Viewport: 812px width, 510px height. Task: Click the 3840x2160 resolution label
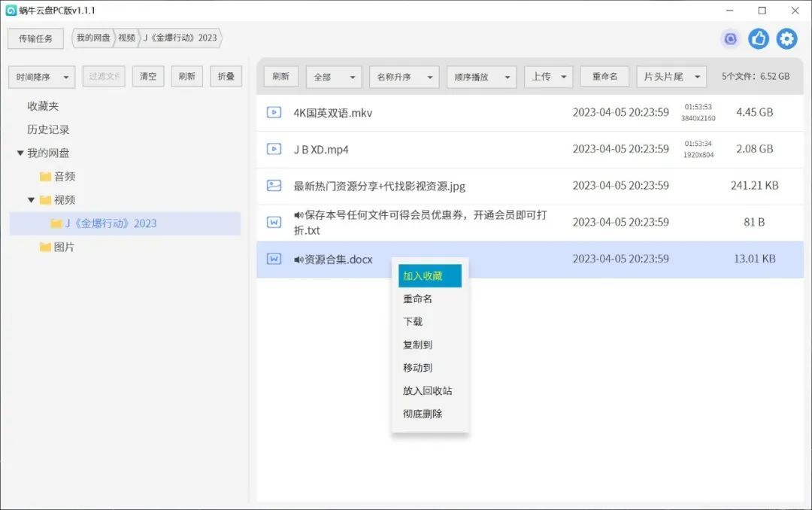698,118
